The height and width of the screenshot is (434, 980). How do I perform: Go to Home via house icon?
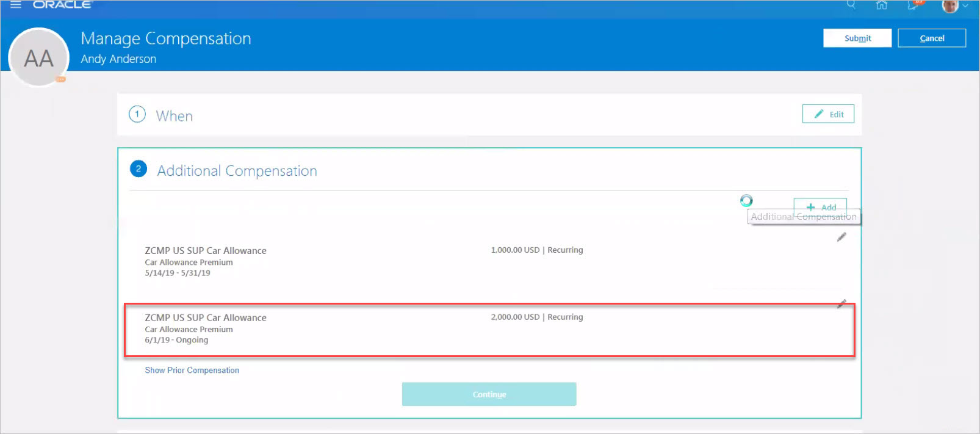pos(882,5)
